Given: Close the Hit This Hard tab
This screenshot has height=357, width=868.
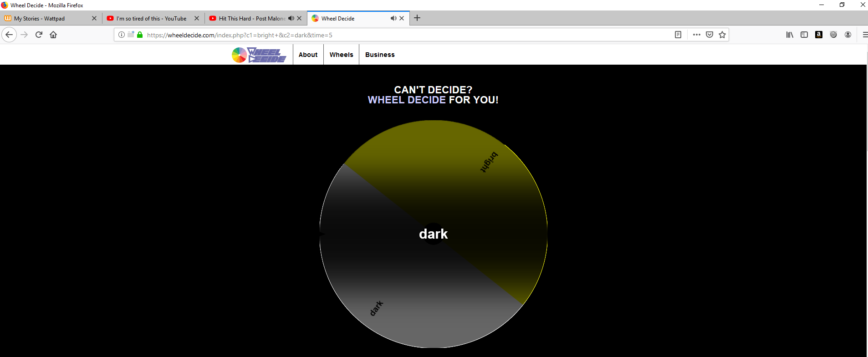Looking at the screenshot, I should click(299, 19).
